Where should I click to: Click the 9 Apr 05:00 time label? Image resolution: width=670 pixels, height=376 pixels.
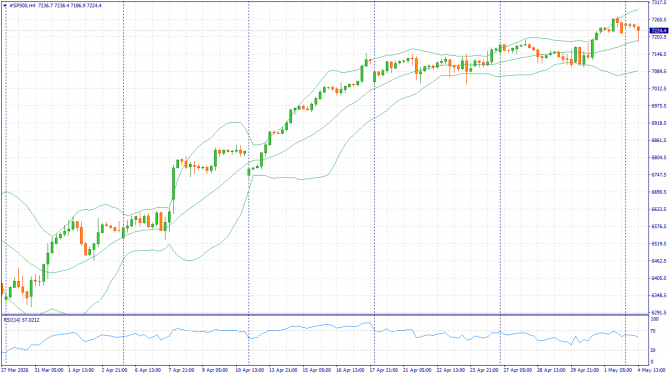click(215, 370)
